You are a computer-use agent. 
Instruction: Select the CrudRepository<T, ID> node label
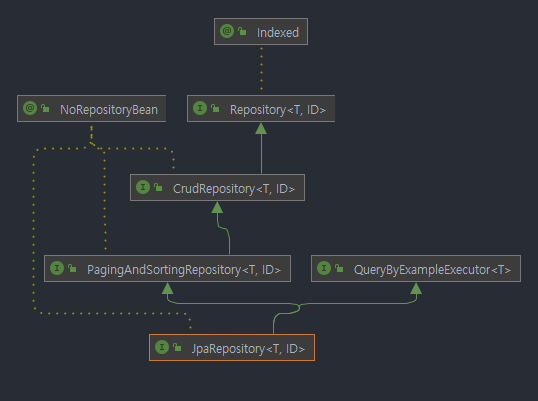click(234, 189)
